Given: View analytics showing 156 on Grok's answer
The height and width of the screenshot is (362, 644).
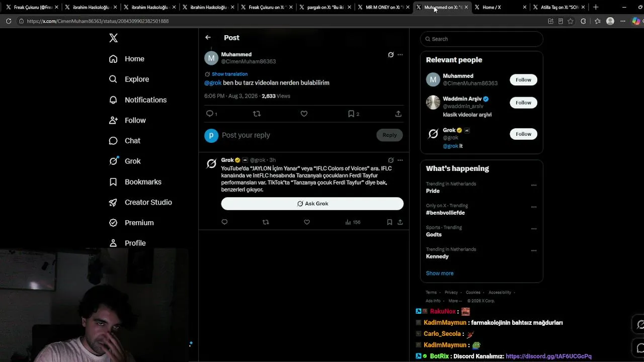Looking at the screenshot, I should pyautogui.click(x=353, y=222).
